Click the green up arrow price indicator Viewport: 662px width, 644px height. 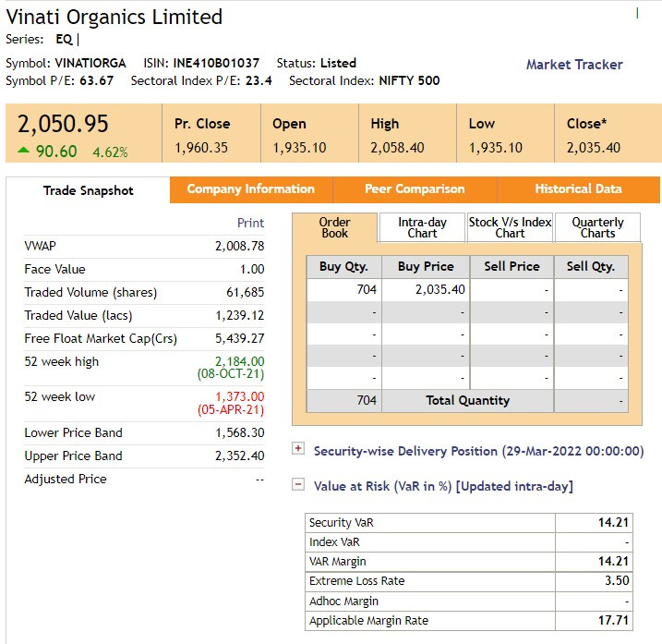pos(24,150)
